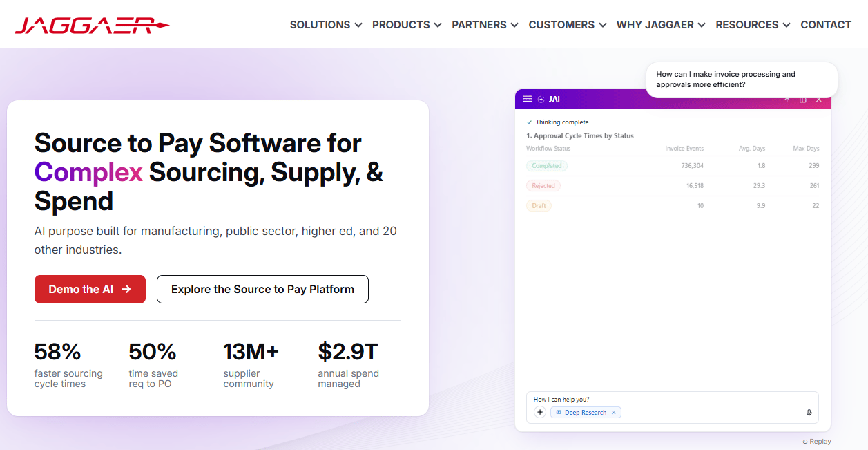Click Explore the Source to Pay Platform

tap(262, 289)
